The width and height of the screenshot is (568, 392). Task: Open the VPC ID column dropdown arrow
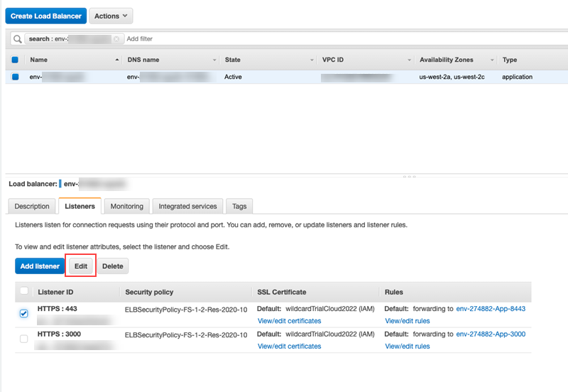coord(410,60)
